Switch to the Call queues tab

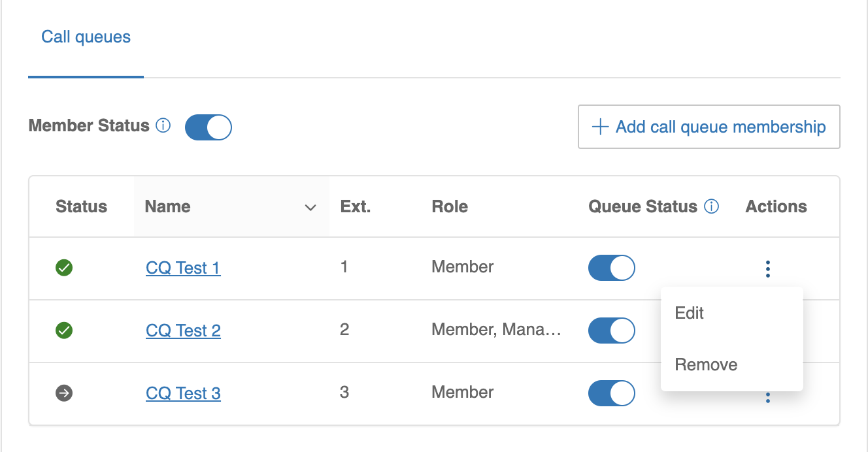click(x=86, y=37)
